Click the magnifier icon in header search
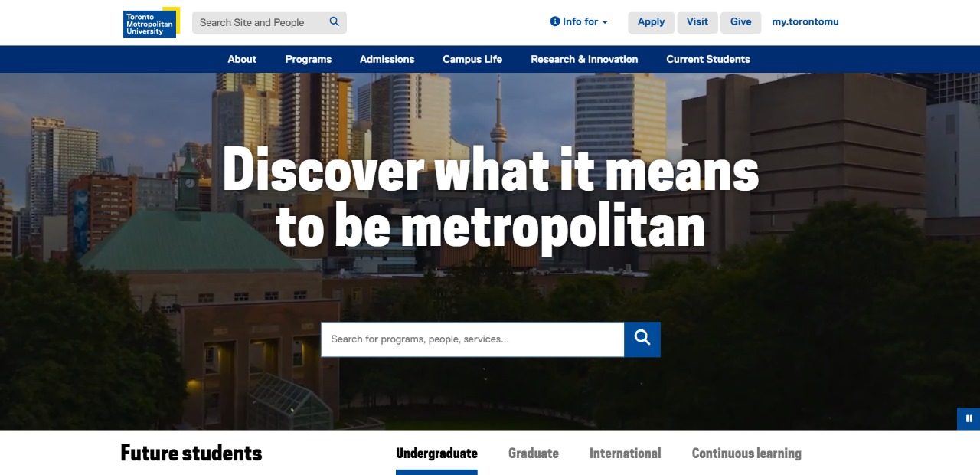The height and width of the screenshot is (475, 980). tap(335, 22)
